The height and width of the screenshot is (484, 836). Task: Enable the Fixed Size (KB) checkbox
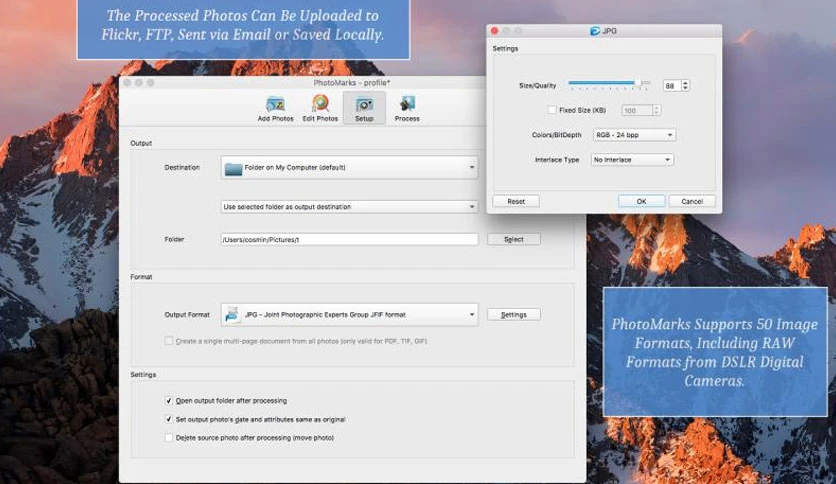pyautogui.click(x=552, y=110)
